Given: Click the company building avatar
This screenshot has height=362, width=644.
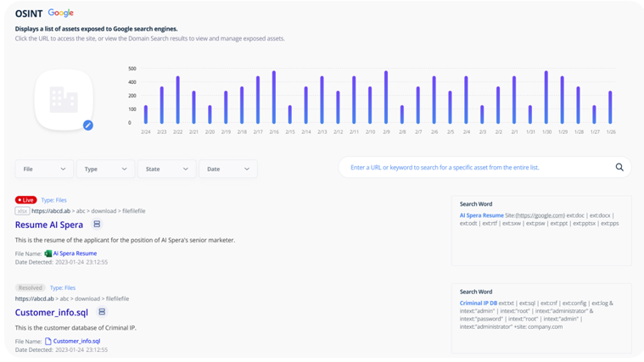Looking at the screenshot, I should coord(64,100).
